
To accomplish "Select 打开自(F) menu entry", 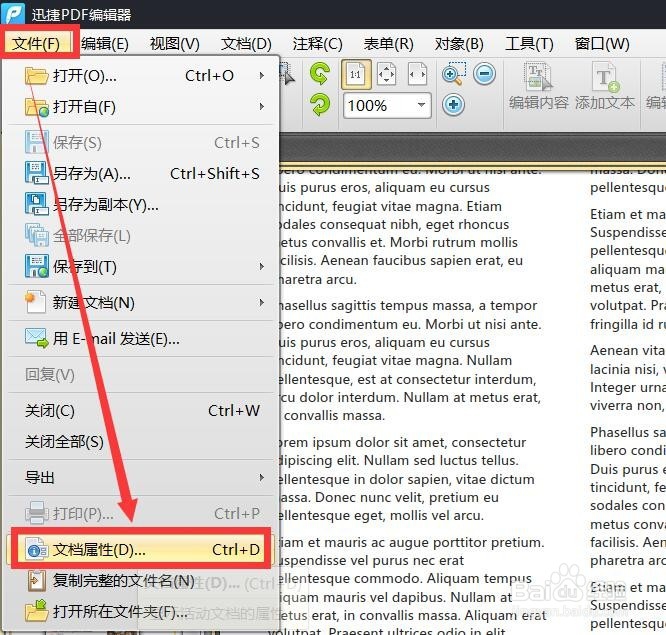I will pos(140,107).
